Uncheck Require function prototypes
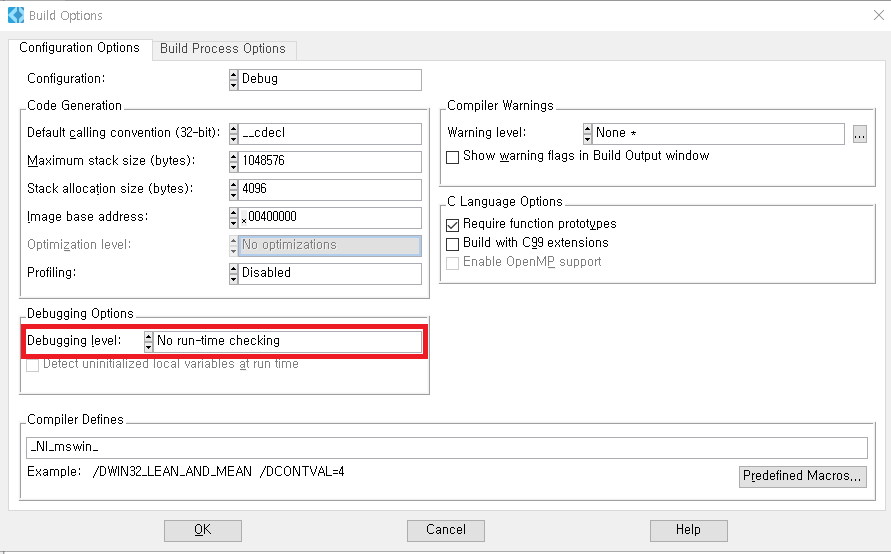 (453, 225)
